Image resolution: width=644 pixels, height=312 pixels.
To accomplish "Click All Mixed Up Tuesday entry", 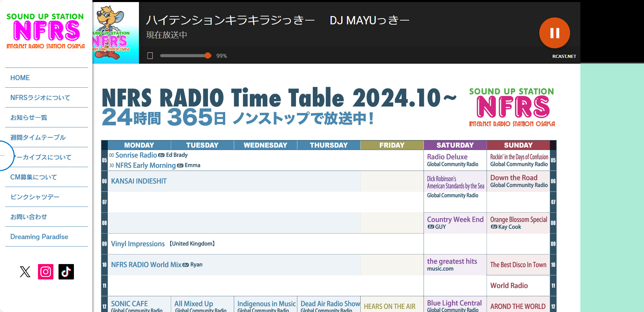I will [x=201, y=306].
